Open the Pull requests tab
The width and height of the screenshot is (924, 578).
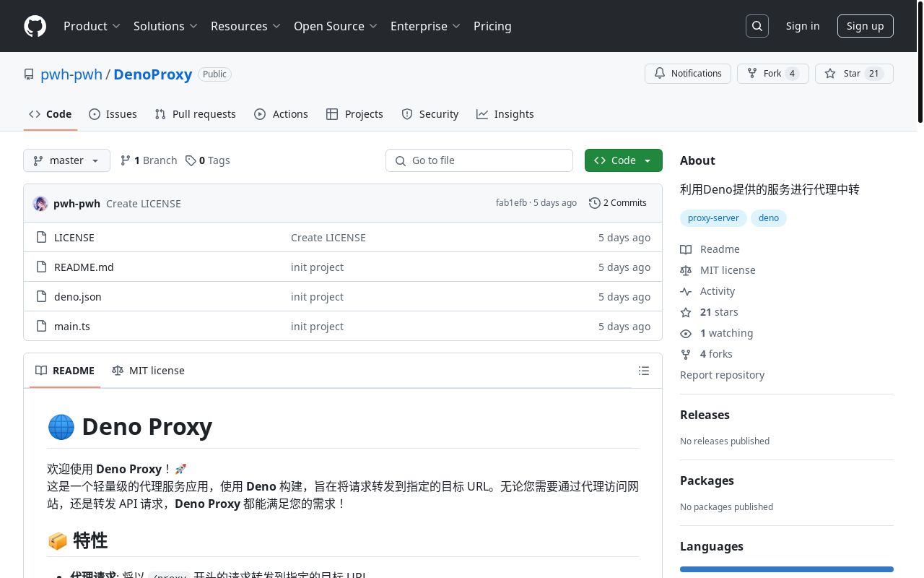(x=195, y=114)
